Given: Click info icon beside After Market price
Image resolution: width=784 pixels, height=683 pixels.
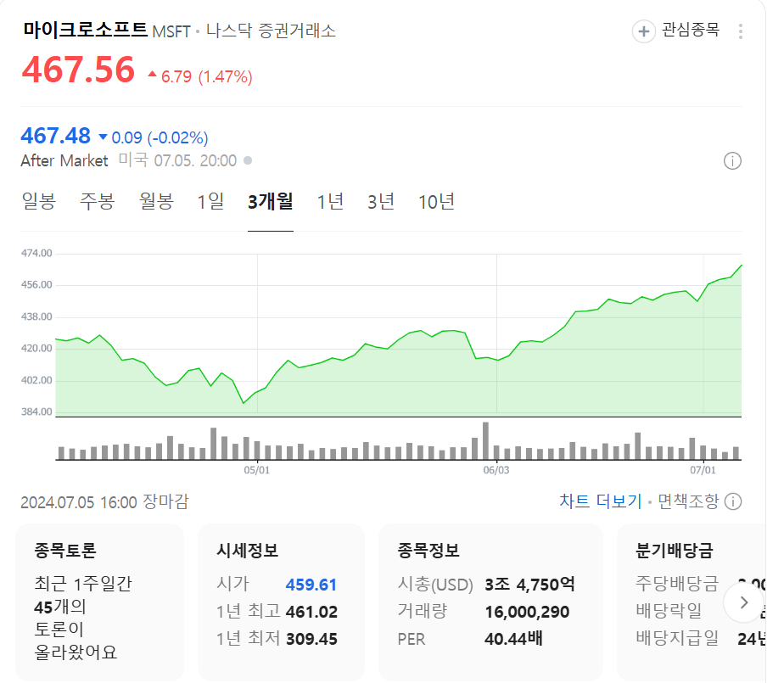Looking at the screenshot, I should pos(732,161).
